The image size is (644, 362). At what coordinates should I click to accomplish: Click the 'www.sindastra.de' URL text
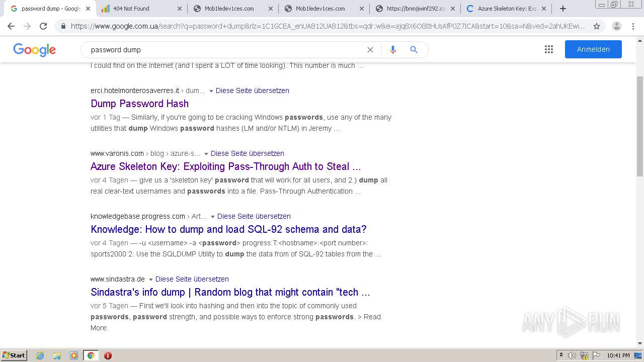click(118, 279)
